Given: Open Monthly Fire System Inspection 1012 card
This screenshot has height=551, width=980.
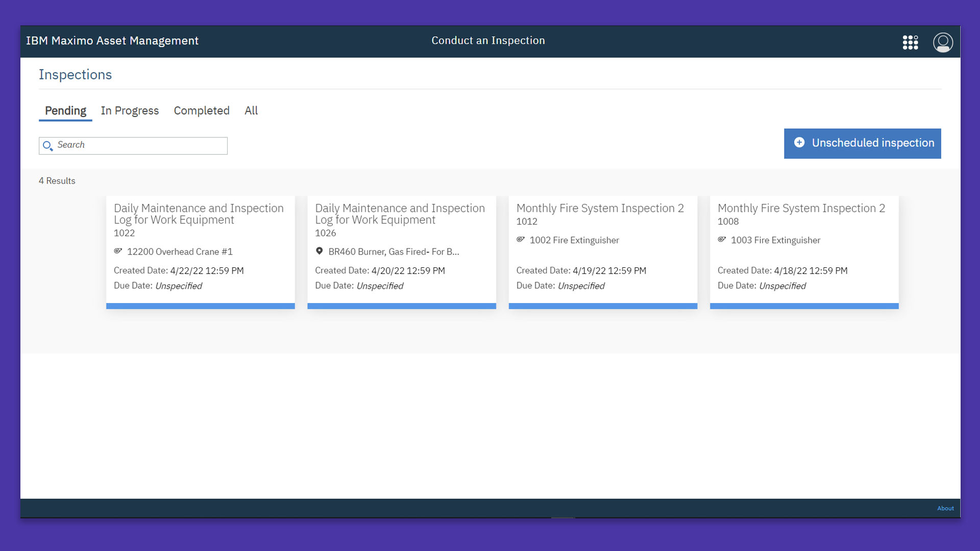Looking at the screenshot, I should tap(603, 252).
